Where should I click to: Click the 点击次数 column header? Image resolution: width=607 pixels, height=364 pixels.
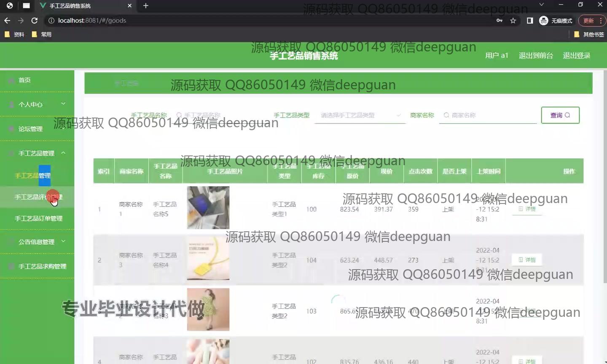coord(420,171)
